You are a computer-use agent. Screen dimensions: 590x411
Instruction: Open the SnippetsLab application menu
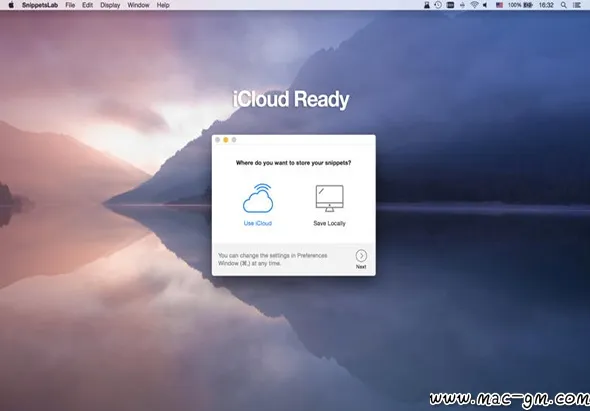[40, 5]
